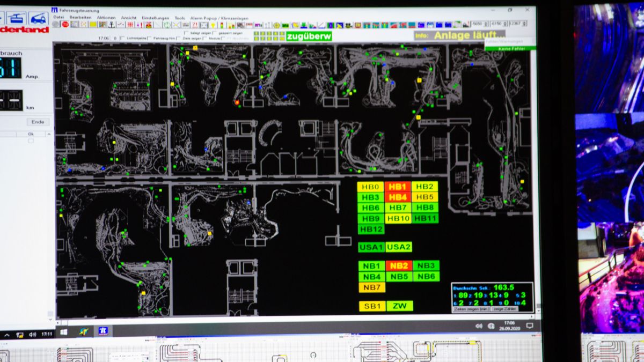The height and width of the screenshot is (362, 644).
Task: Toggle the 'belegt zeigen' checkbox
Action: click(186, 33)
